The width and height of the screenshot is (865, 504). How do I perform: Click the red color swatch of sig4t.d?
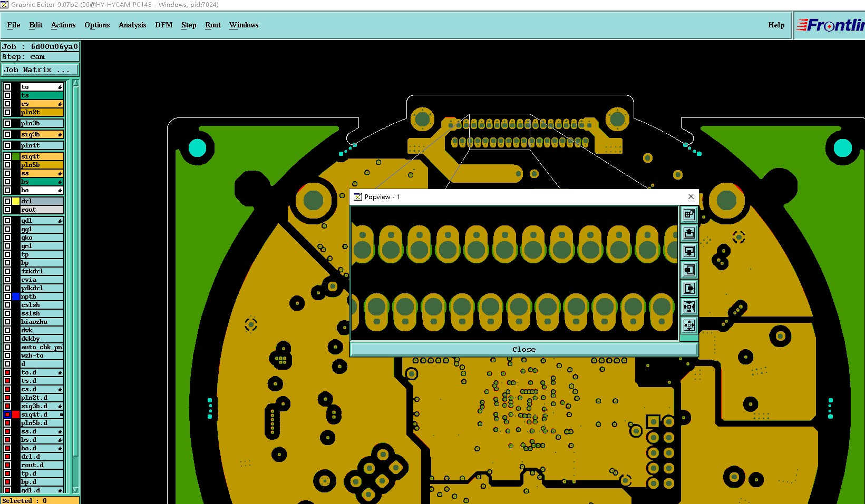click(16, 414)
